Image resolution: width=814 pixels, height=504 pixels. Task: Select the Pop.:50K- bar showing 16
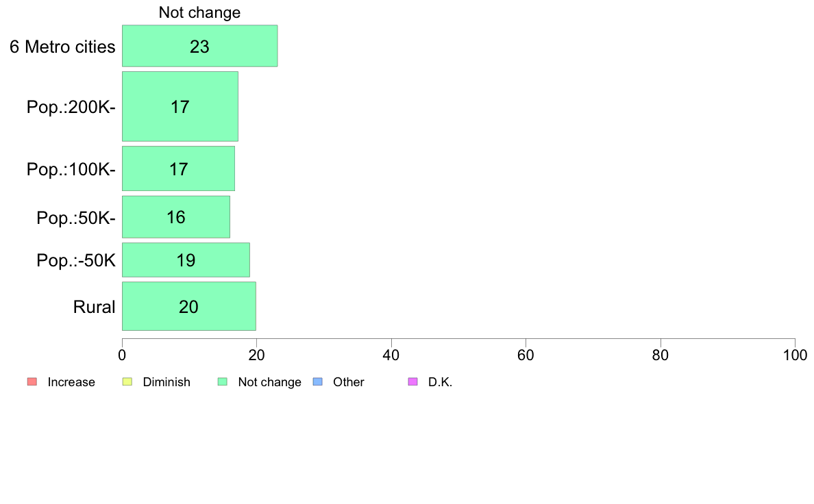[176, 217]
